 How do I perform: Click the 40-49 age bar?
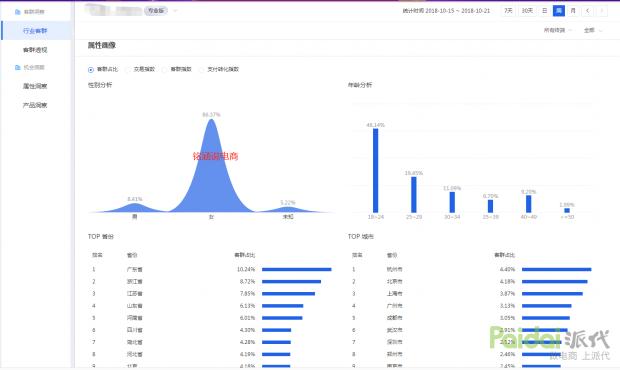click(529, 204)
